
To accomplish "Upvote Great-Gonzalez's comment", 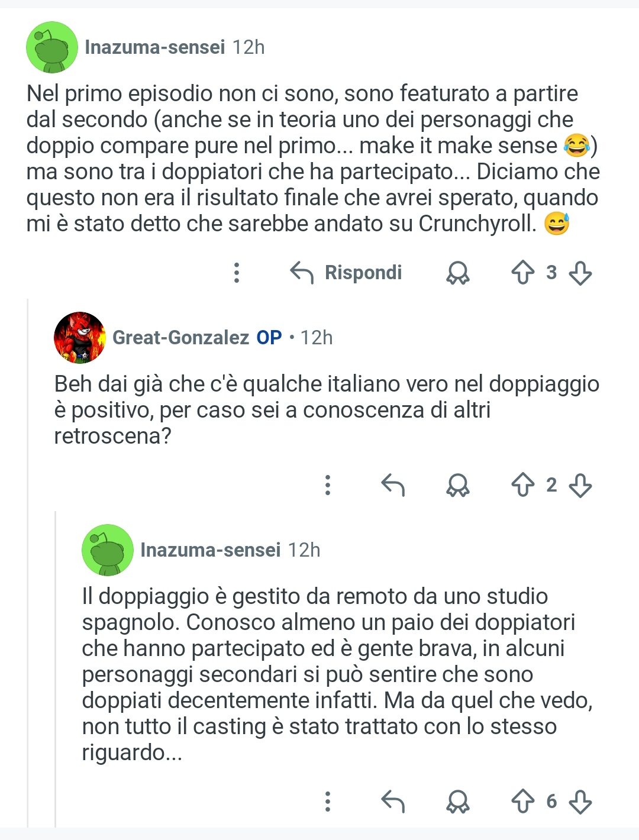I will (522, 485).
